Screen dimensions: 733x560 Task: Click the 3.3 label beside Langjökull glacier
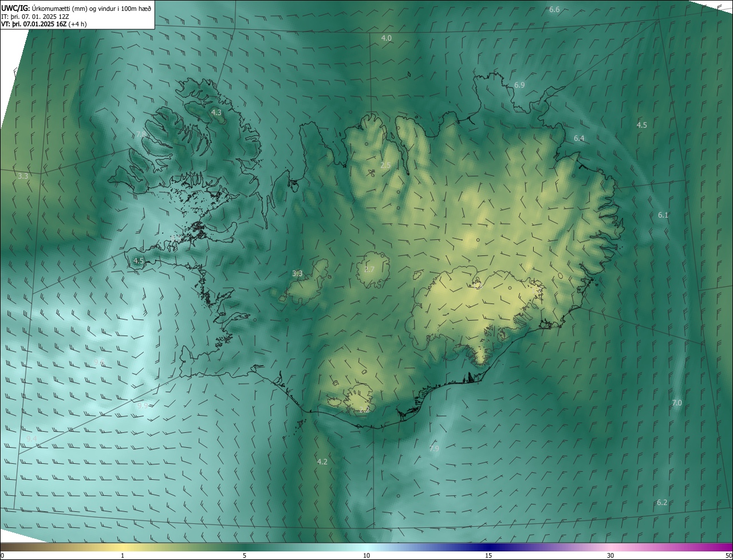[297, 274]
